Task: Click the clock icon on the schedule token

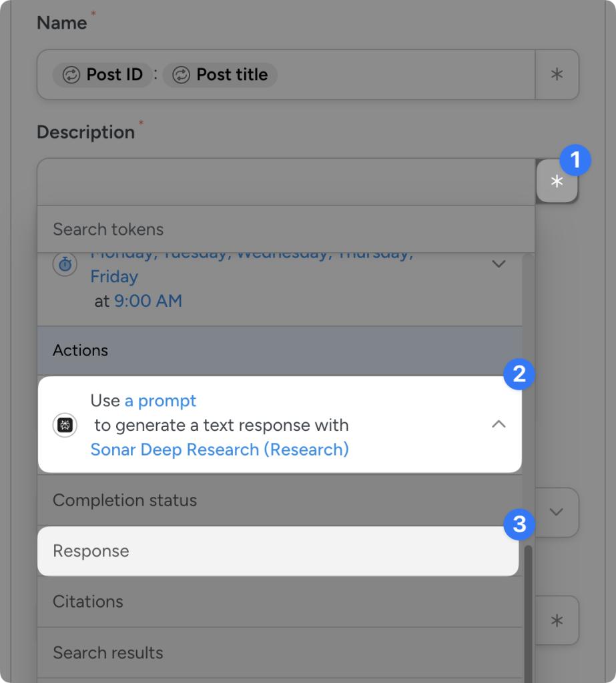Action: (x=64, y=263)
